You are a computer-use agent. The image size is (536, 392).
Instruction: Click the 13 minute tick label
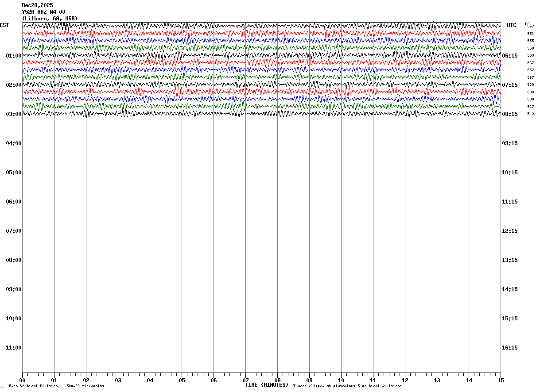click(437, 380)
